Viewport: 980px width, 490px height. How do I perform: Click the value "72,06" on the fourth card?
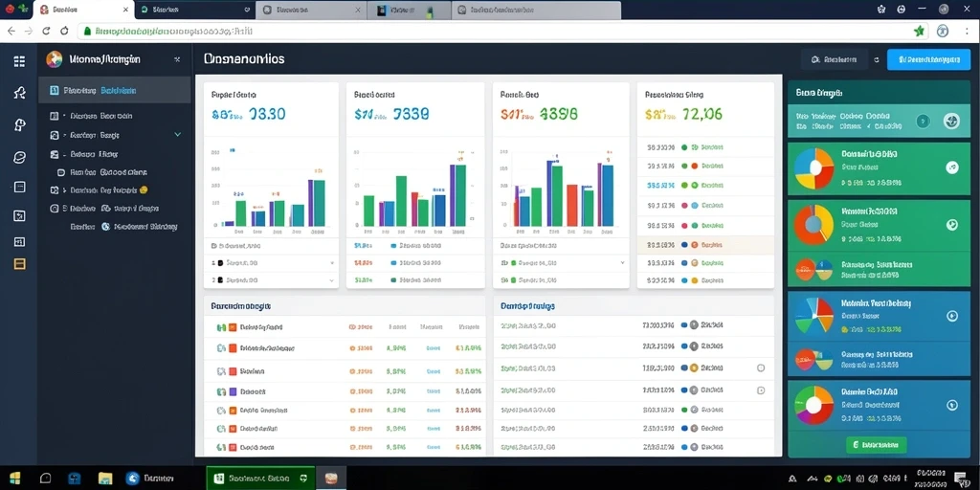click(x=702, y=114)
